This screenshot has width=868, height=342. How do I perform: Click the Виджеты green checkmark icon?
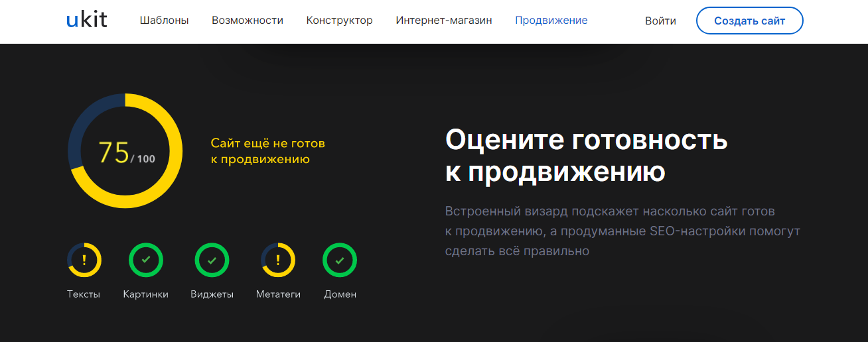[212, 260]
